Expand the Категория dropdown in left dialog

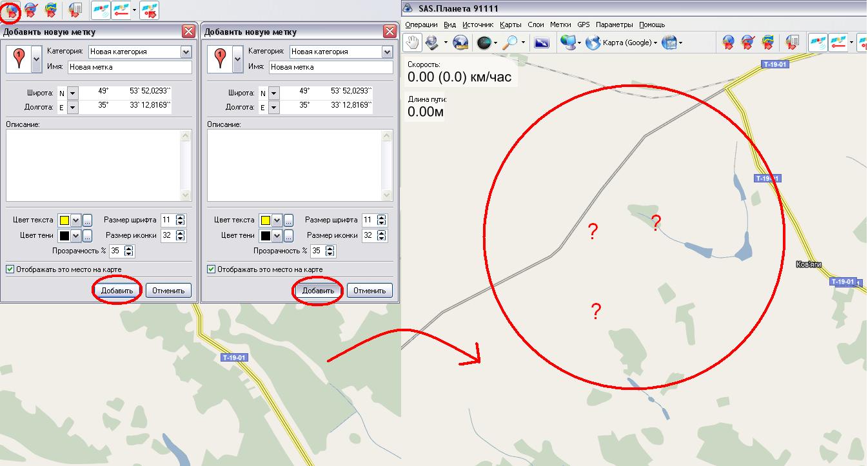point(186,52)
